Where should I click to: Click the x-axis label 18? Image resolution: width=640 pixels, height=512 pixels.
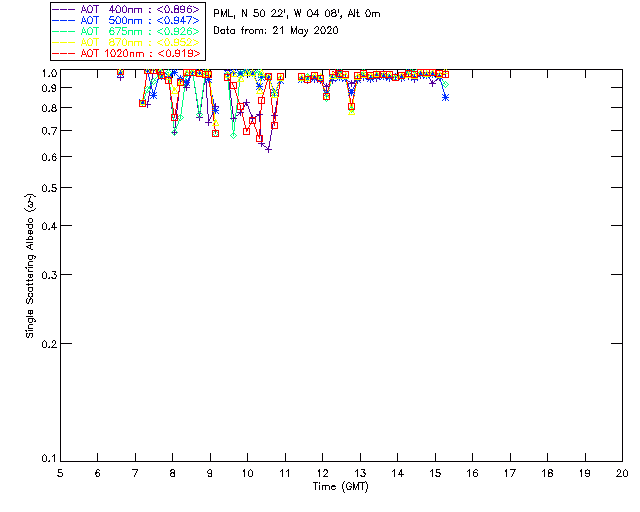[547, 473]
